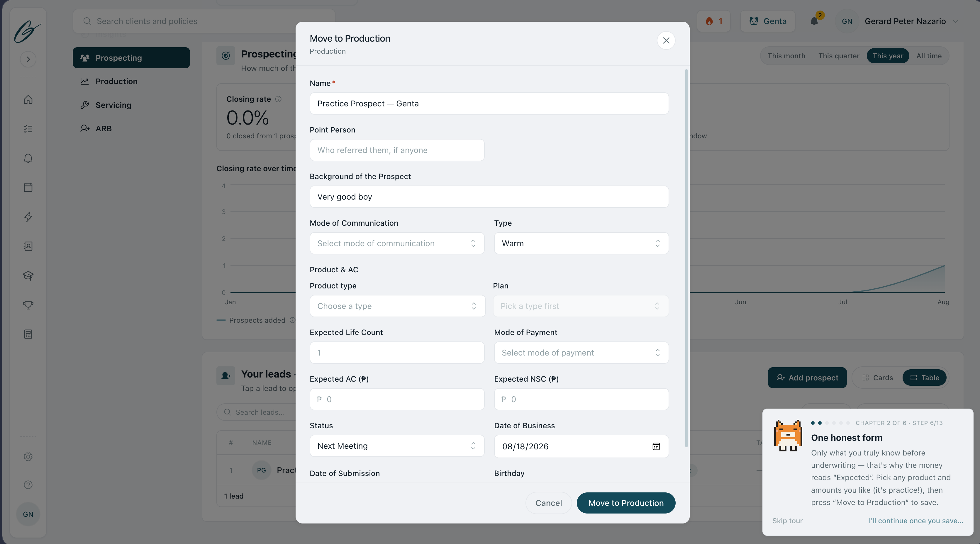Viewport: 980px width, 544px height.
Task: Open the trophy icon in the sidebar
Action: pos(28,305)
